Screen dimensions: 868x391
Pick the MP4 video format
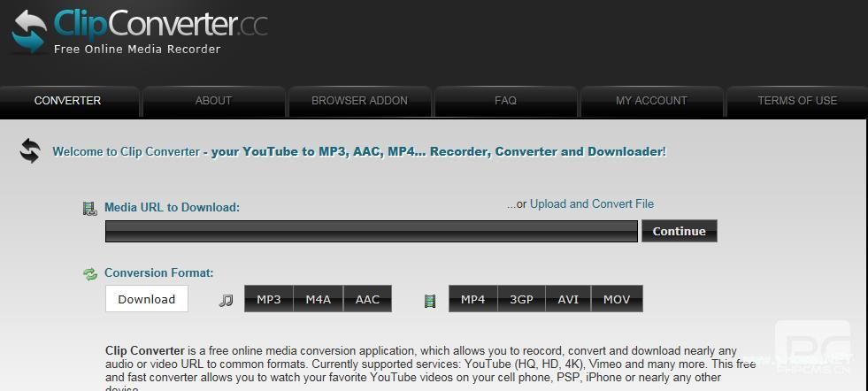(473, 299)
